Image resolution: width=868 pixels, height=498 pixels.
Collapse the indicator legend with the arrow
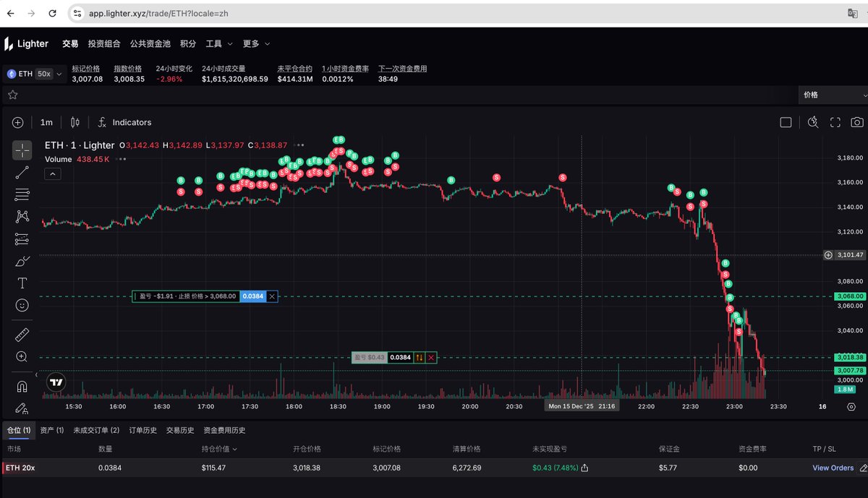pyautogui.click(x=54, y=173)
